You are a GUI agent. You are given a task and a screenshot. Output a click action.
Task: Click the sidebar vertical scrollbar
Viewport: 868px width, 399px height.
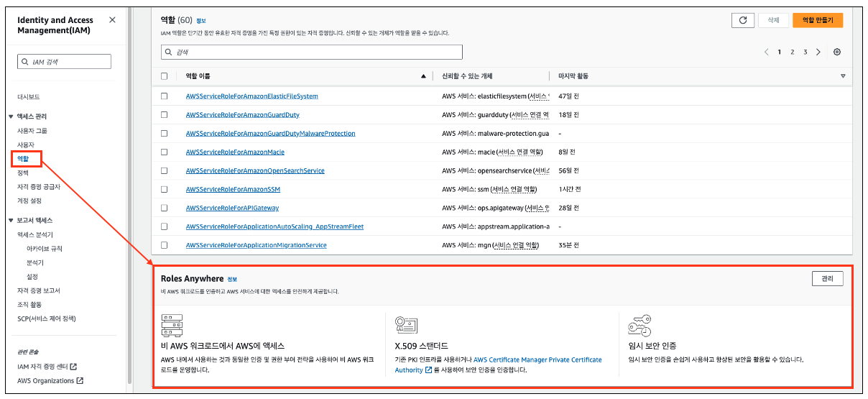(130, 194)
